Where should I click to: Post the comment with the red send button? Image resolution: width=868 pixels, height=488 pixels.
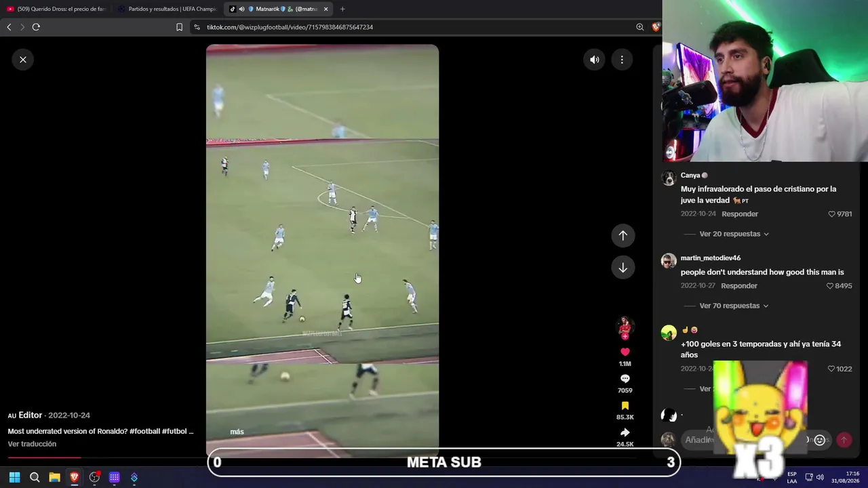click(844, 440)
